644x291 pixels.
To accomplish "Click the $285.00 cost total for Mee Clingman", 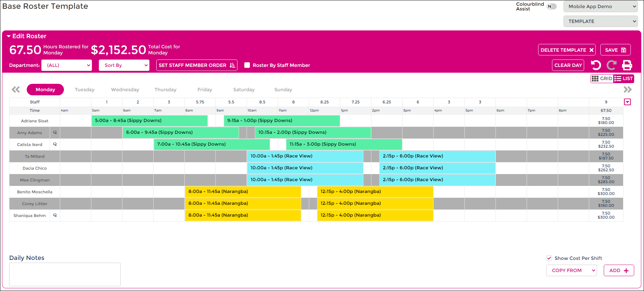I will (x=606, y=182).
